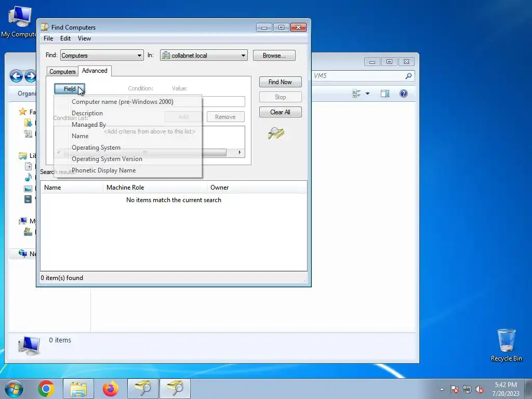Image resolution: width=532 pixels, height=399 pixels.
Task: Open Windows Explorer taskbar icon
Action: coord(78,389)
